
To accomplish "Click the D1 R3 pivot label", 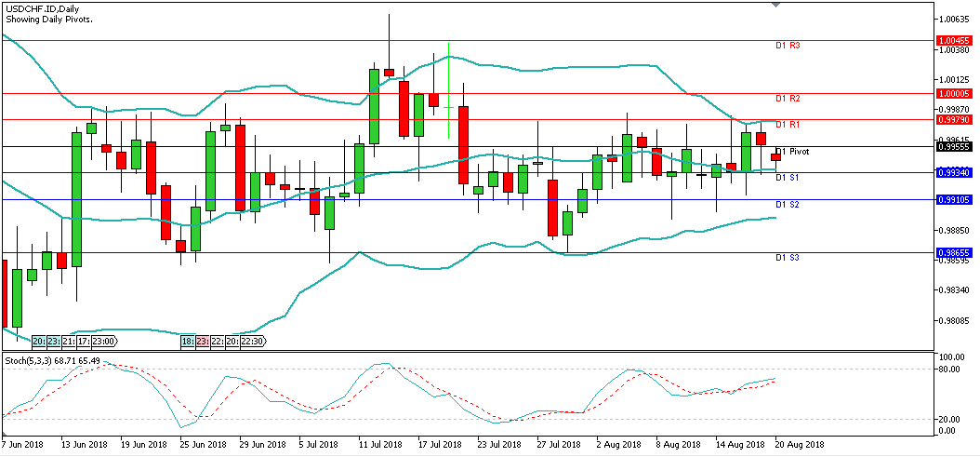I will 788,45.
